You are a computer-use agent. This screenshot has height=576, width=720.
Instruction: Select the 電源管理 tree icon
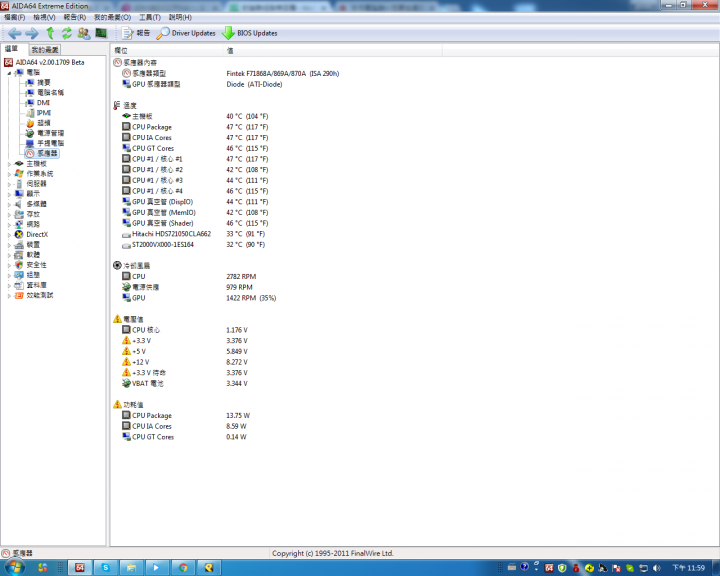[30, 133]
